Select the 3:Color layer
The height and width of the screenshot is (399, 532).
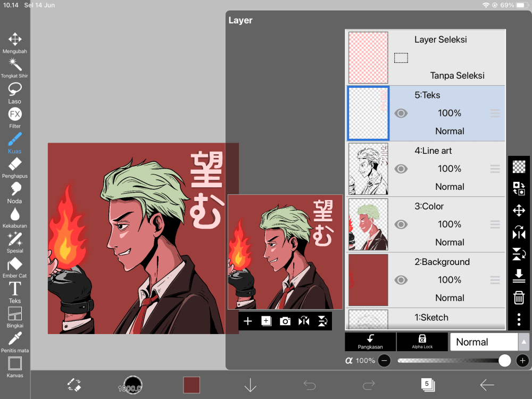pyautogui.click(x=426, y=225)
